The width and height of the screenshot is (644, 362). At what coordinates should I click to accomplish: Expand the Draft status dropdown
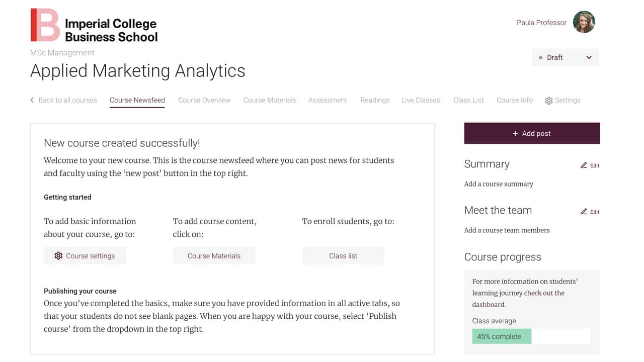[x=566, y=57]
